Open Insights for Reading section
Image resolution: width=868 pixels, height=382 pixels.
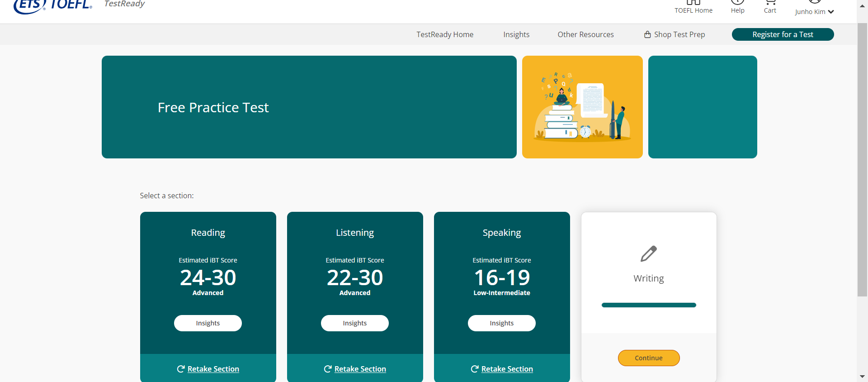[x=208, y=323]
